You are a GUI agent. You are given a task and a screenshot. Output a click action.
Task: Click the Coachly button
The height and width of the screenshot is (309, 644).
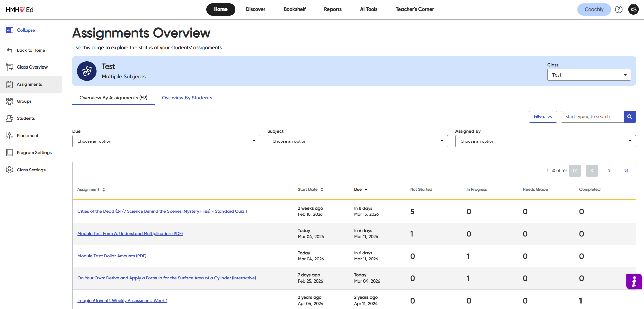coord(594,9)
